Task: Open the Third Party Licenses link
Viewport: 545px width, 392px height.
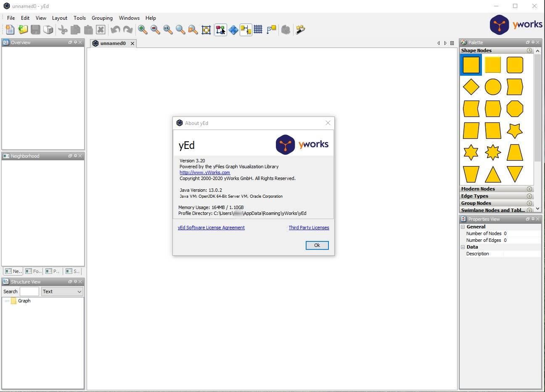Action: pyautogui.click(x=309, y=228)
